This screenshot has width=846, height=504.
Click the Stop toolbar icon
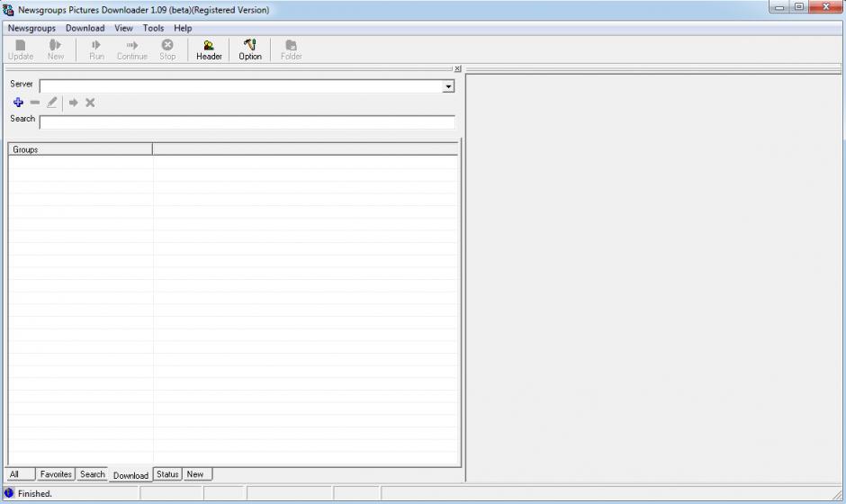coord(167,49)
